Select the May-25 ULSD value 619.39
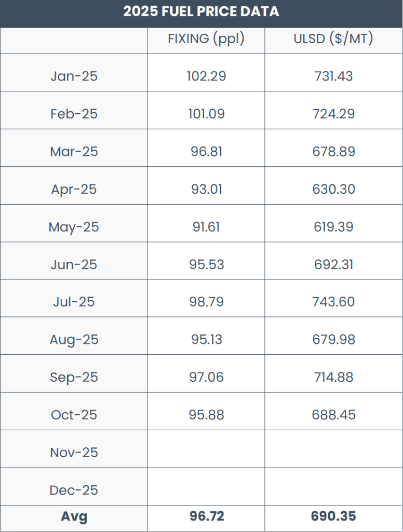 point(333,227)
